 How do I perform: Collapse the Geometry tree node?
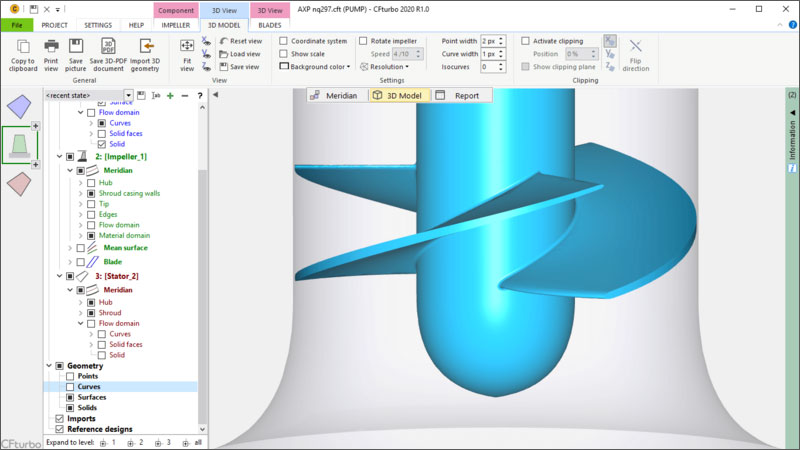tap(48, 365)
